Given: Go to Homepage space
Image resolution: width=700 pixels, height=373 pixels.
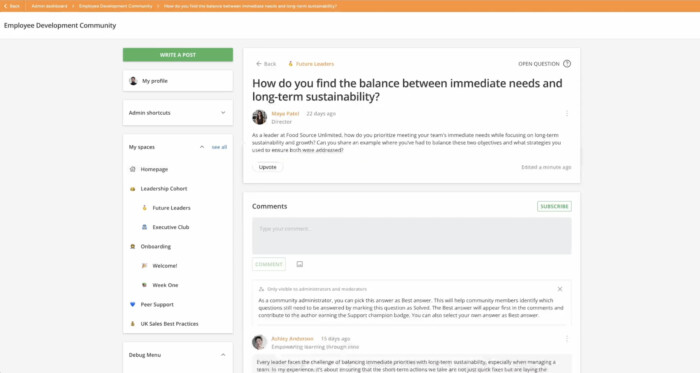Looking at the screenshot, I should click(x=154, y=169).
